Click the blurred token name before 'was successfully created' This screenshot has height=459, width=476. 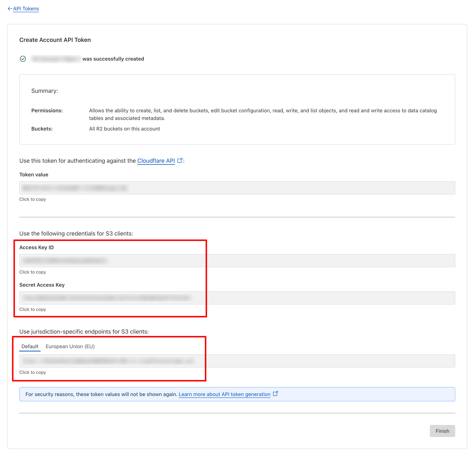56,59
